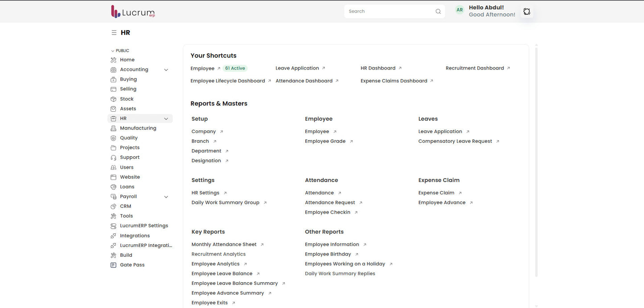Click inside the Search field
This screenshot has height=308, width=644.
click(388, 11)
